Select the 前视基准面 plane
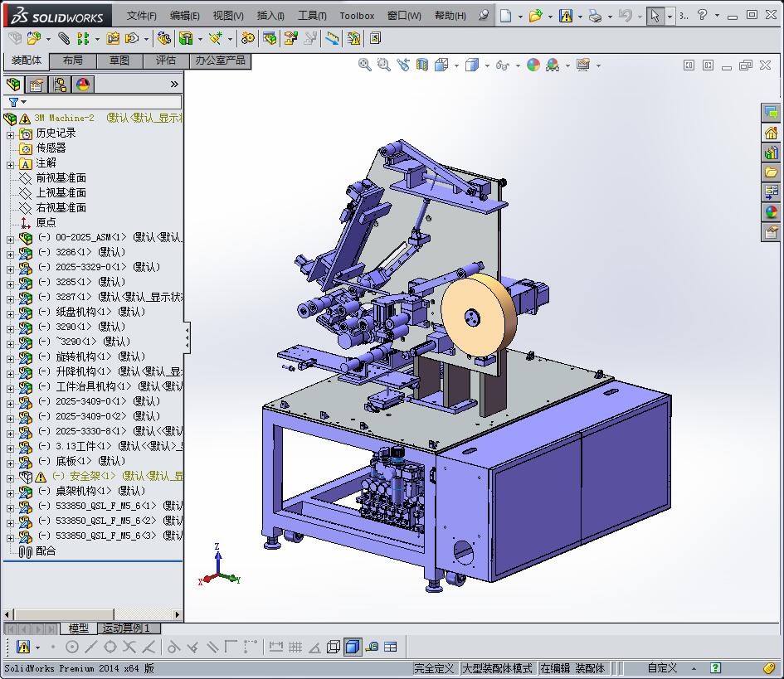The image size is (784, 679). coord(61,178)
